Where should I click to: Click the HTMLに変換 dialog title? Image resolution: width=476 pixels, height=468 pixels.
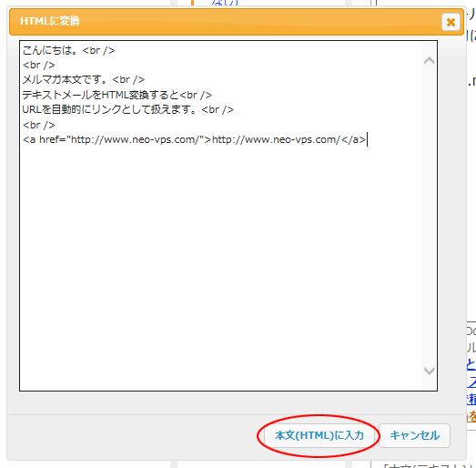pos(50,21)
